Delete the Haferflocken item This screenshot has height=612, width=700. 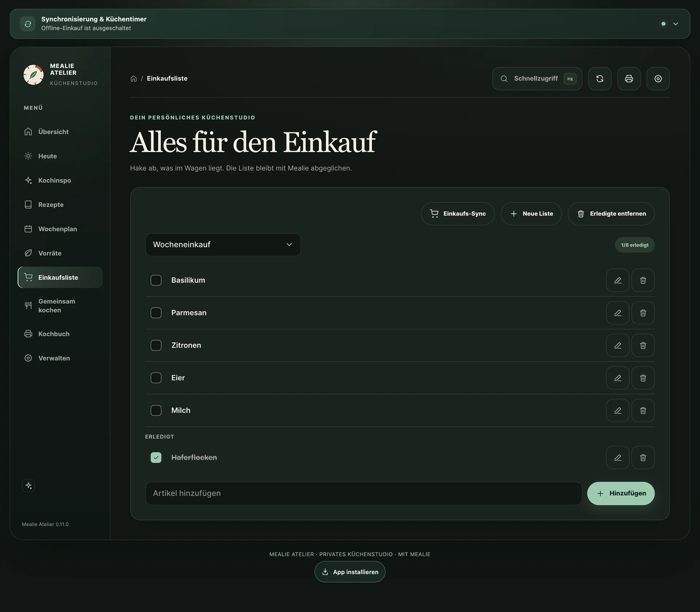[643, 458]
